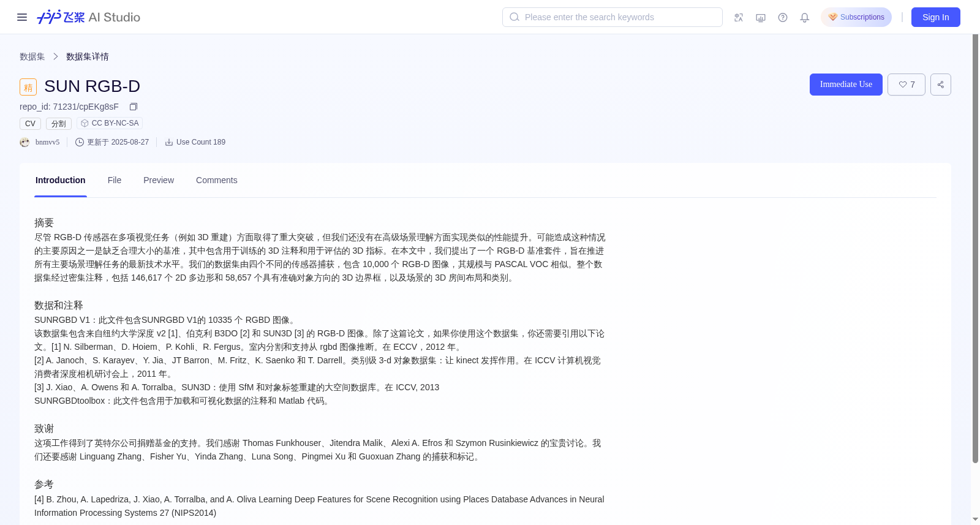The image size is (980, 525).
Task: Click the 更新于 2025-08-27 text
Action: click(118, 142)
